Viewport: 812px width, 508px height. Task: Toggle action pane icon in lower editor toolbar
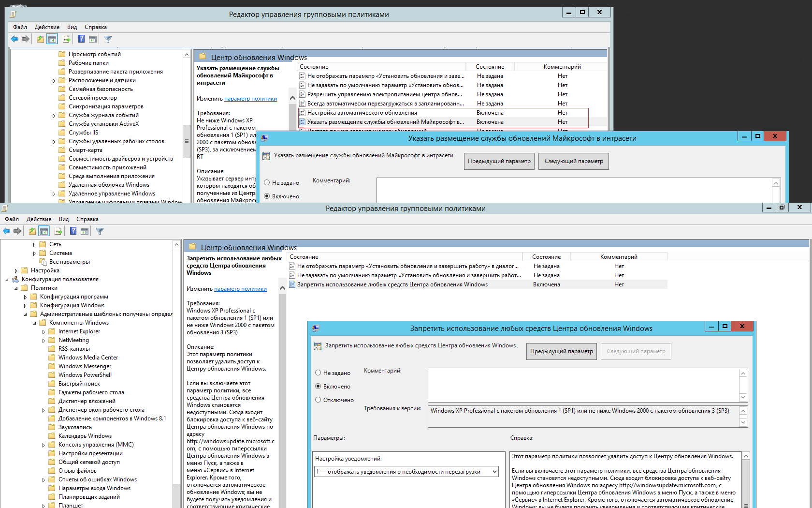tap(85, 231)
